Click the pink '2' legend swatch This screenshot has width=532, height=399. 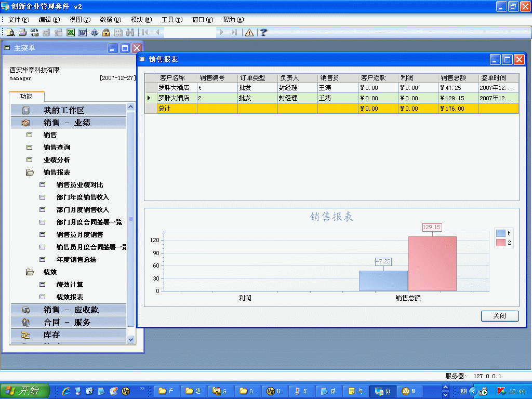click(x=500, y=243)
